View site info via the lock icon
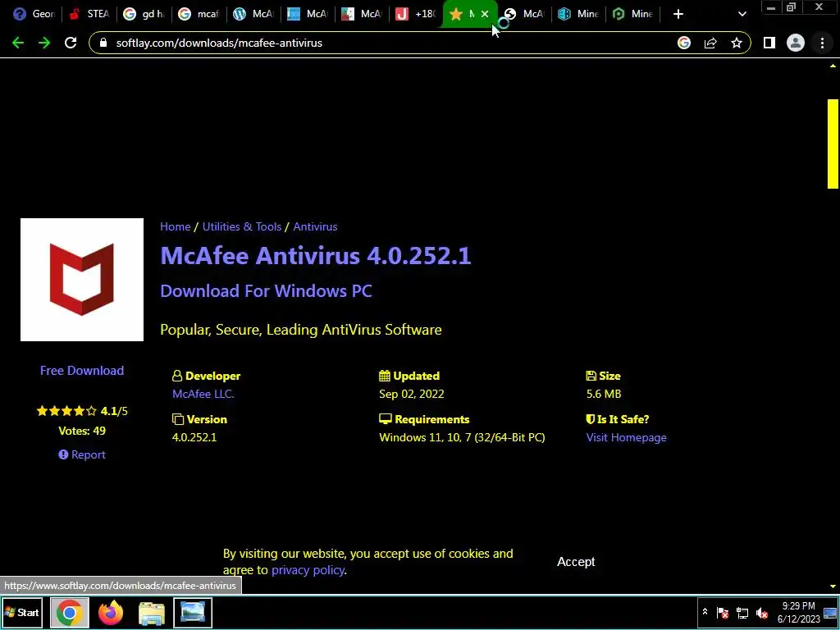The width and height of the screenshot is (840, 630). 103,43
